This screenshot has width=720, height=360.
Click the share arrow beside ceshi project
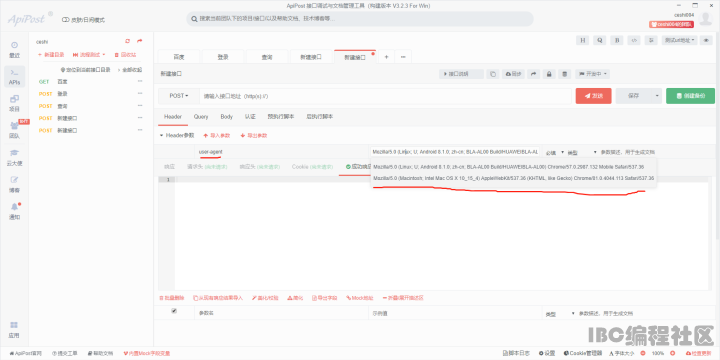140,41
